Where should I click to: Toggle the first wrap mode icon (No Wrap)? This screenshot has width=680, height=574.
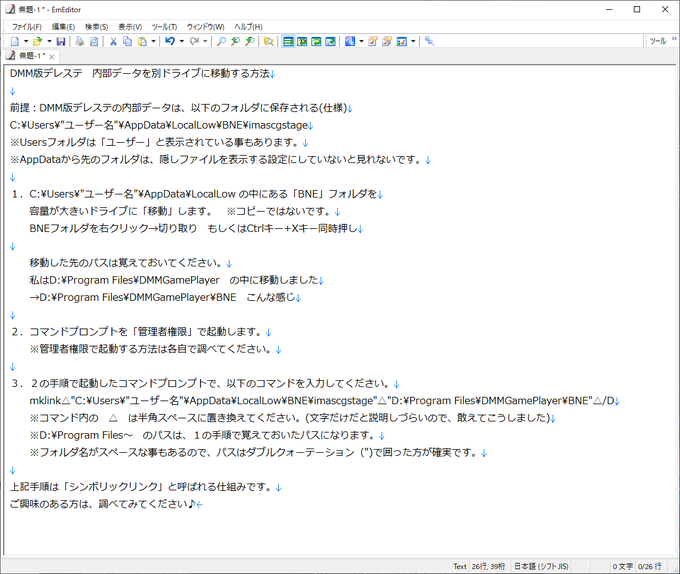tap(288, 41)
